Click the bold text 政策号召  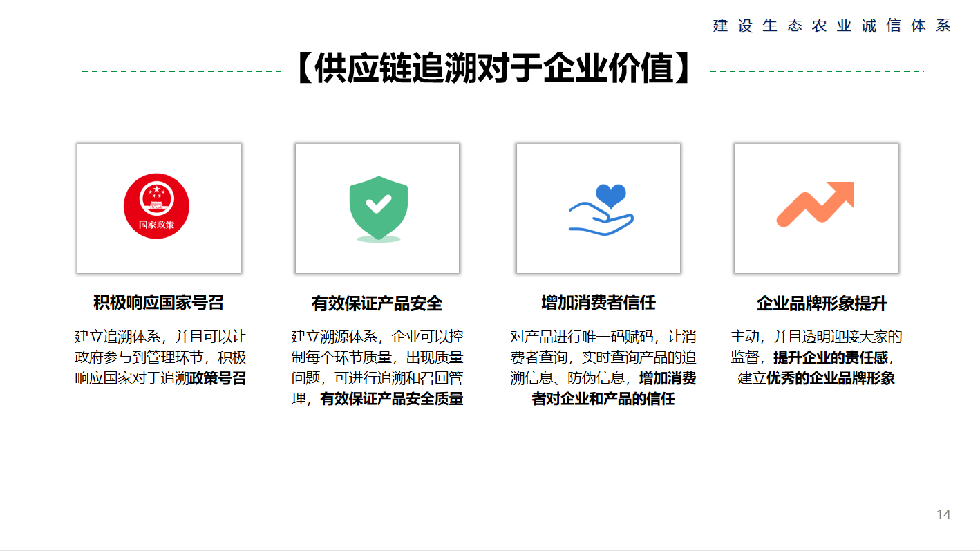tap(218, 378)
